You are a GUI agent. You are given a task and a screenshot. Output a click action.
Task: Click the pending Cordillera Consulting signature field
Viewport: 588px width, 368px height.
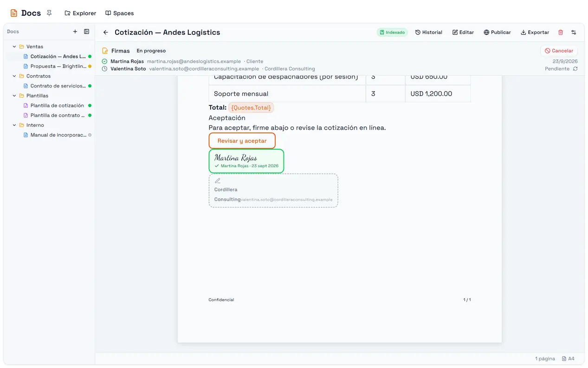(273, 191)
